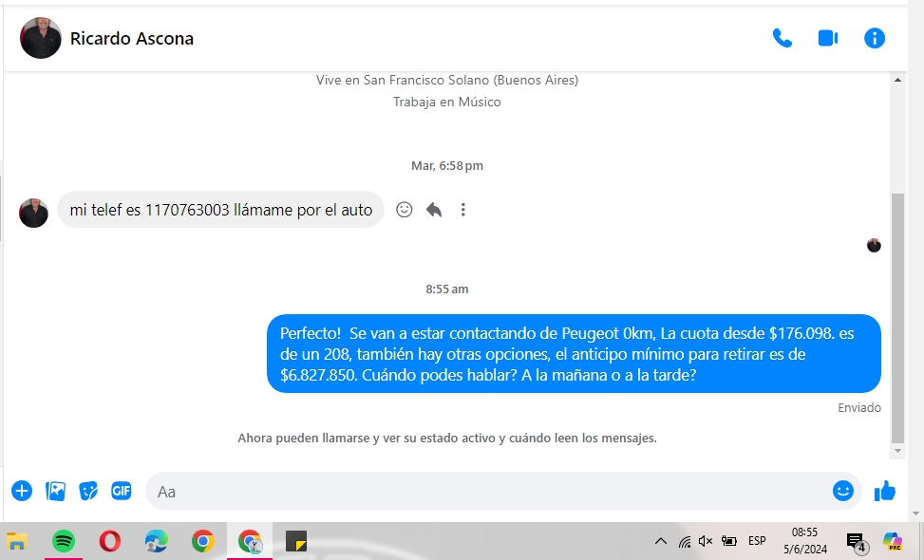Start a video call with Ricardo Ascona
Viewport: 924px width, 560px height.
(828, 38)
